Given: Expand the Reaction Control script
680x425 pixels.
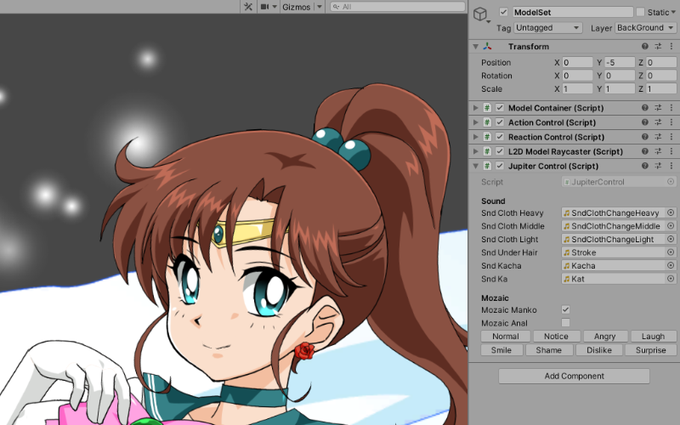Looking at the screenshot, I should (475, 137).
